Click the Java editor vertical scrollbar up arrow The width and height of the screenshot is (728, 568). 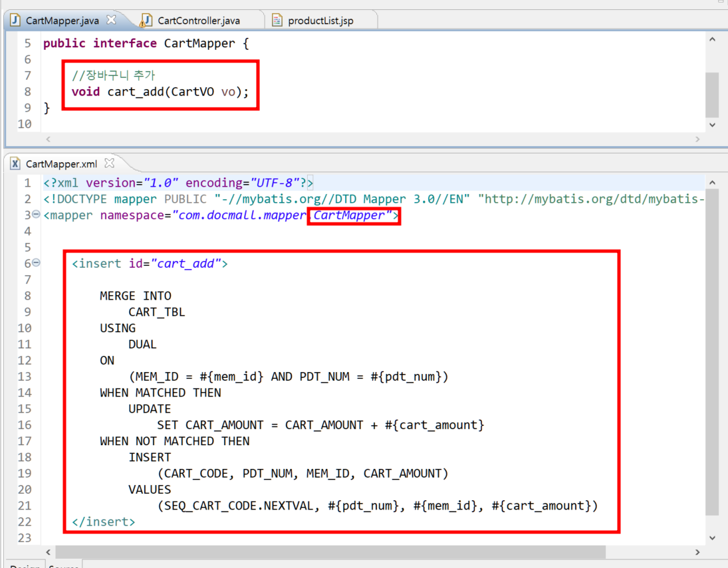coord(712,40)
